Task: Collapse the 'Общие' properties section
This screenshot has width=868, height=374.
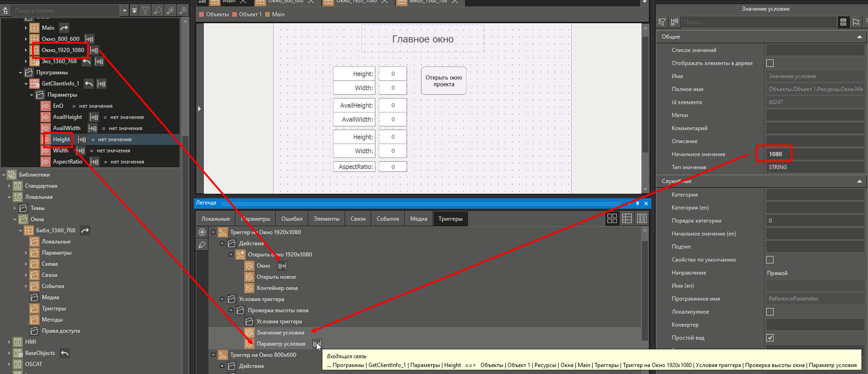Action: [x=859, y=37]
